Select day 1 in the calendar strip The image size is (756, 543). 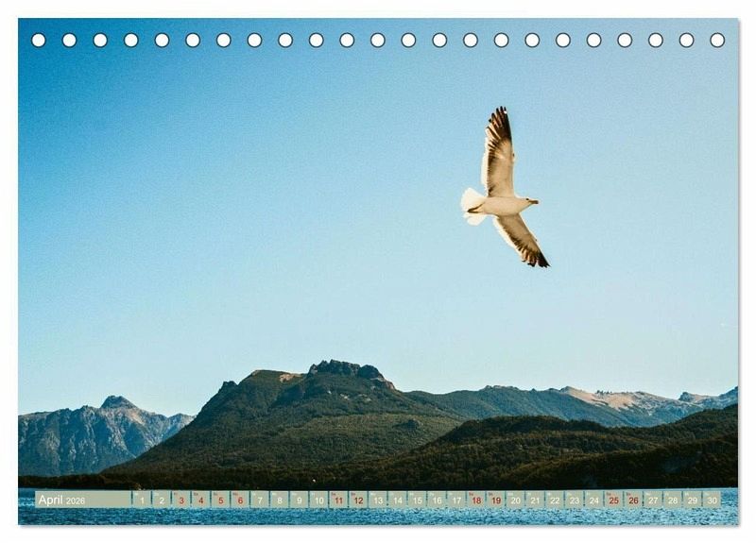[x=142, y=500]
